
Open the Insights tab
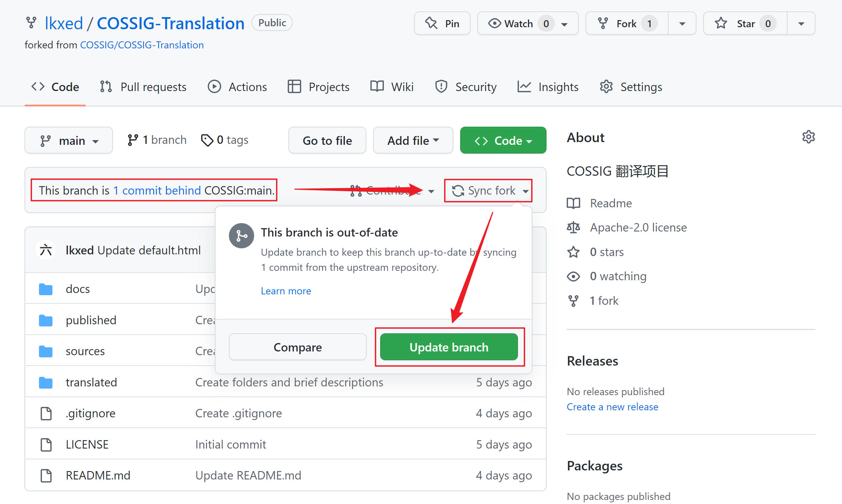(x=548, y=87)
